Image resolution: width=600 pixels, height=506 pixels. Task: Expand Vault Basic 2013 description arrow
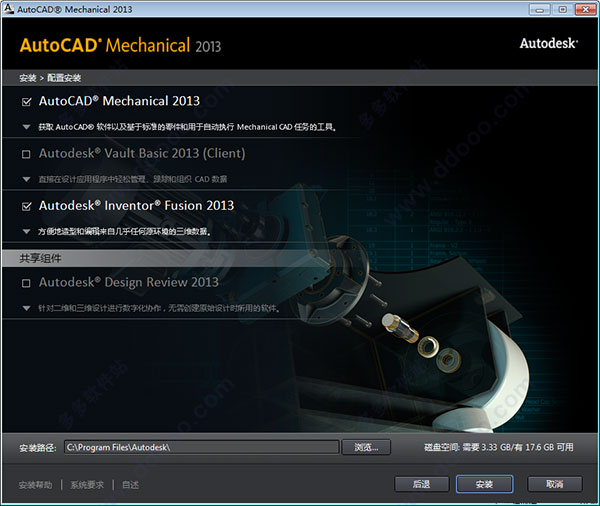point(26,179)
